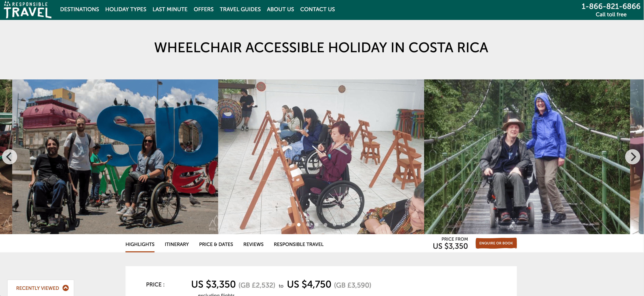Image resolution: width=644 pixels, height=296 pixels.
Task: Open the Last Minute menu
Action: pyautogui.click(x=170, y=9)
